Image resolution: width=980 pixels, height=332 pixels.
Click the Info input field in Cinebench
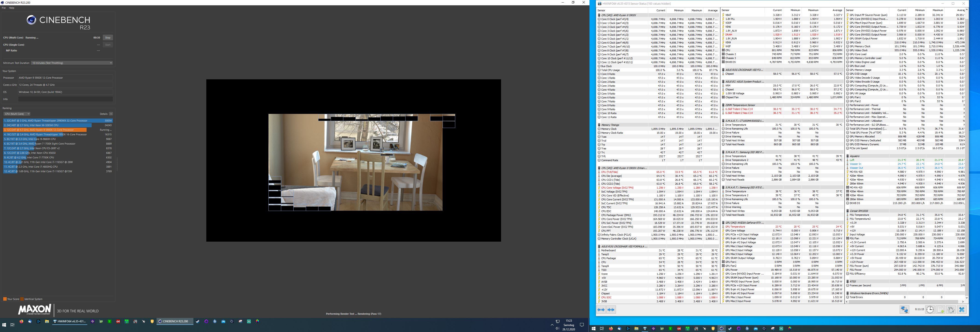[x=65, y=99]
